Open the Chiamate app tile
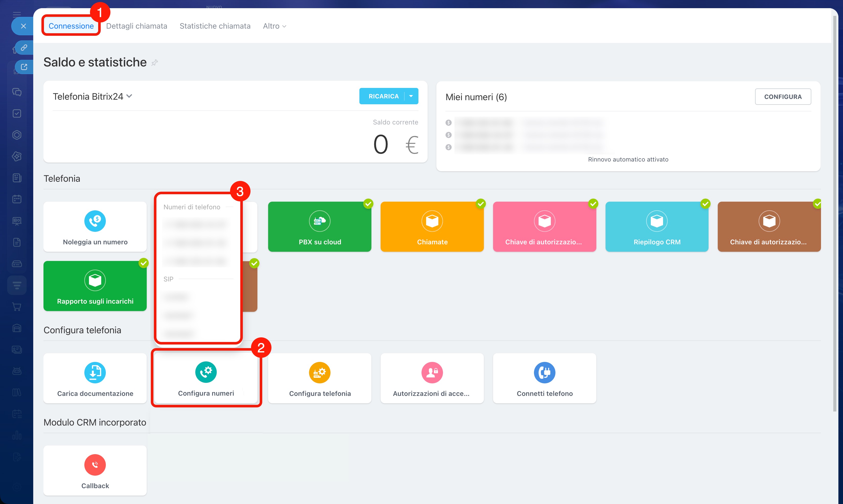 tap(432, 226)
